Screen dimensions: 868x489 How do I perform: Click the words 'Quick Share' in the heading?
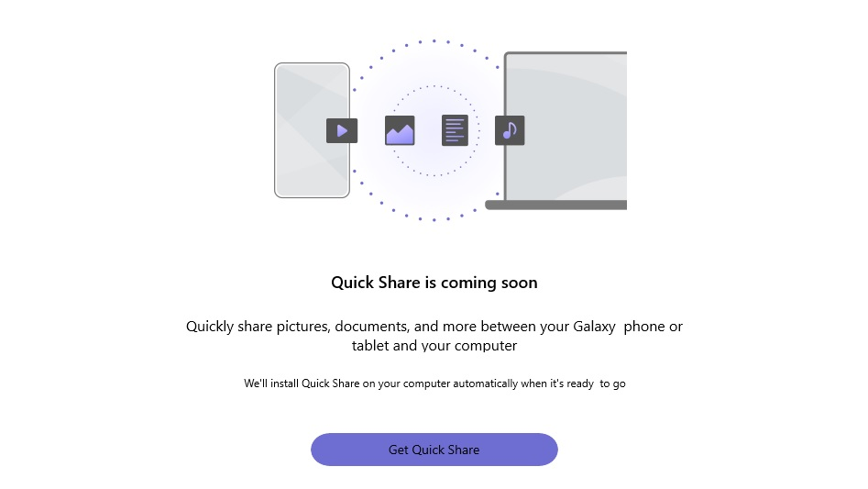(376, 283)
